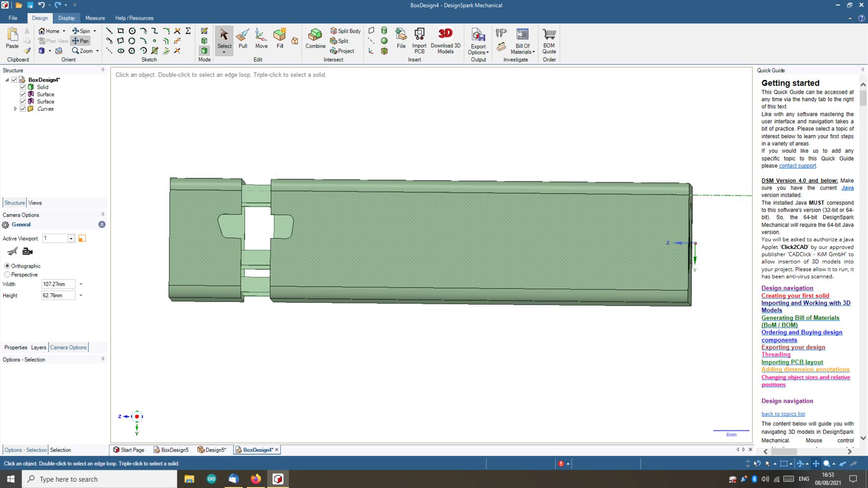
Task: Insert a sphere from the Insert group
Action: 384,41
